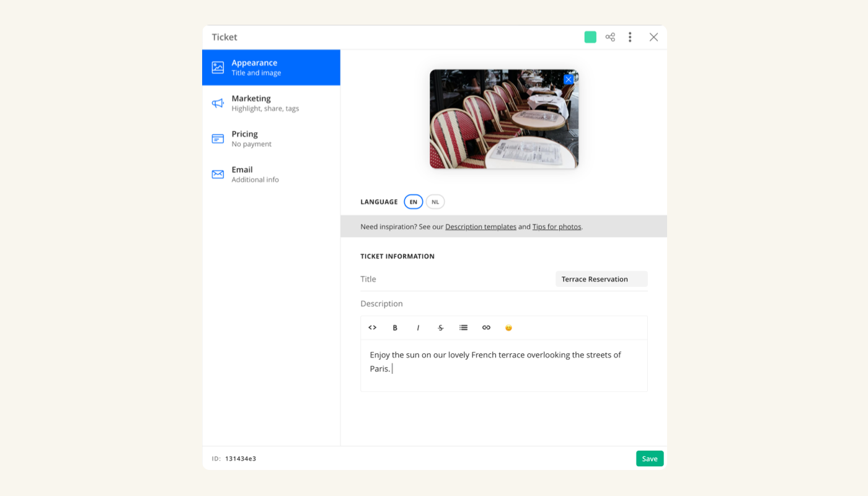Open the share icon in header
The height and width of the screenshot is (496, 868).
610,37
